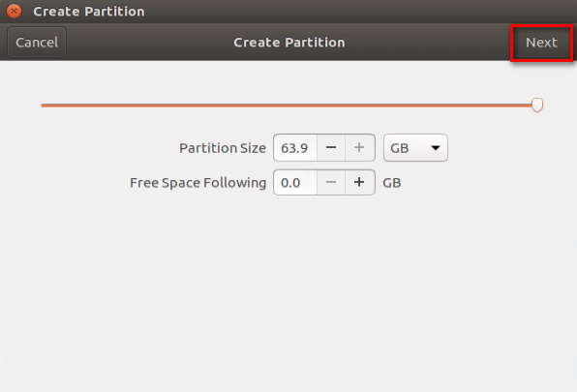The image size is (577, 392).
Task: Click the middle of the orange slider track
Action: click(x=288, y=106)
